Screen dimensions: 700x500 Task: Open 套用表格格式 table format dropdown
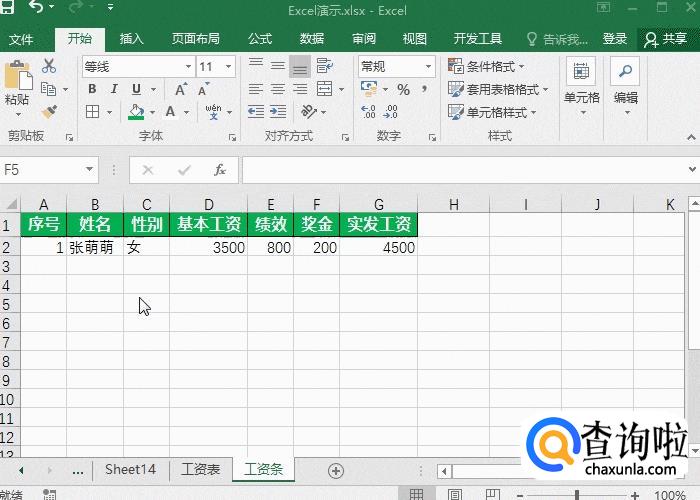[498, 89]
